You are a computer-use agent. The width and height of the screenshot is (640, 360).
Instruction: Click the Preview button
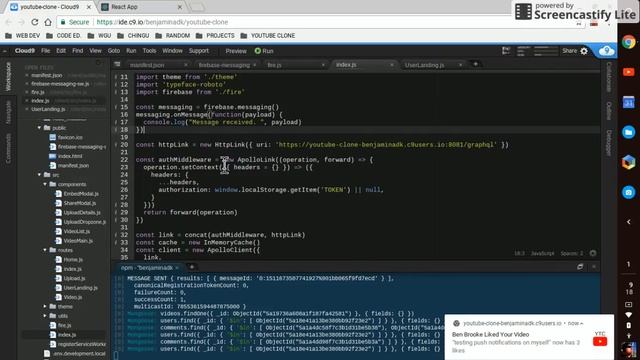coord(236,51)
